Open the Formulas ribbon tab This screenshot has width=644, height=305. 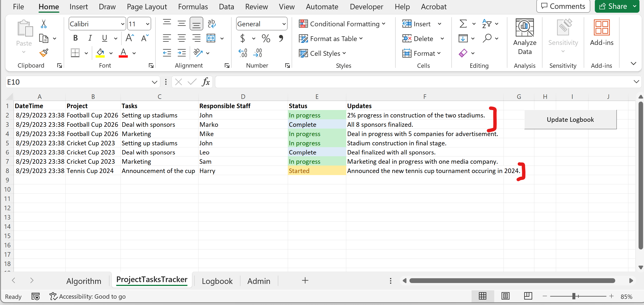(193, 7)
